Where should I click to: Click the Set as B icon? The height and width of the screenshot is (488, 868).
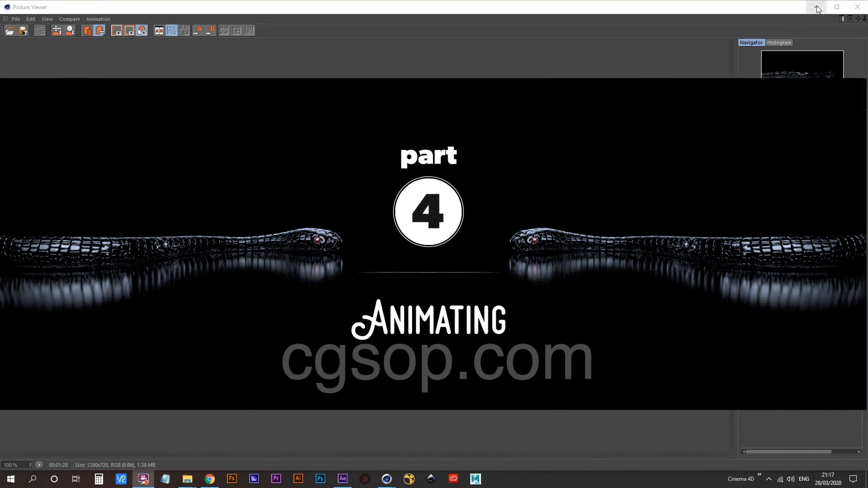click(x=211, y=31)
